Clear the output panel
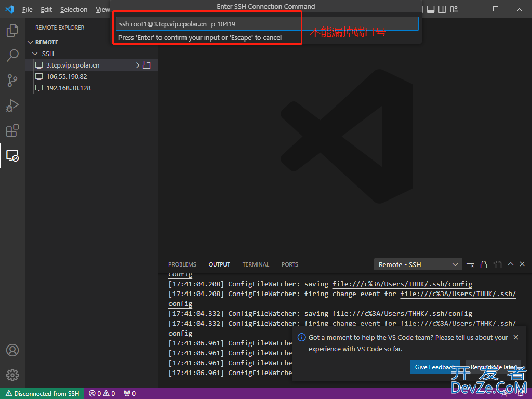The image size is (532, 399). (470, 264)
